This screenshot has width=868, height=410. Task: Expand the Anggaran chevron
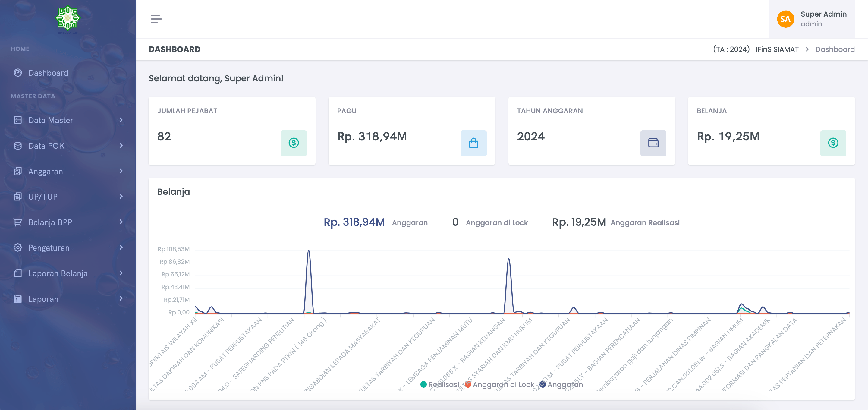[121, 171]
